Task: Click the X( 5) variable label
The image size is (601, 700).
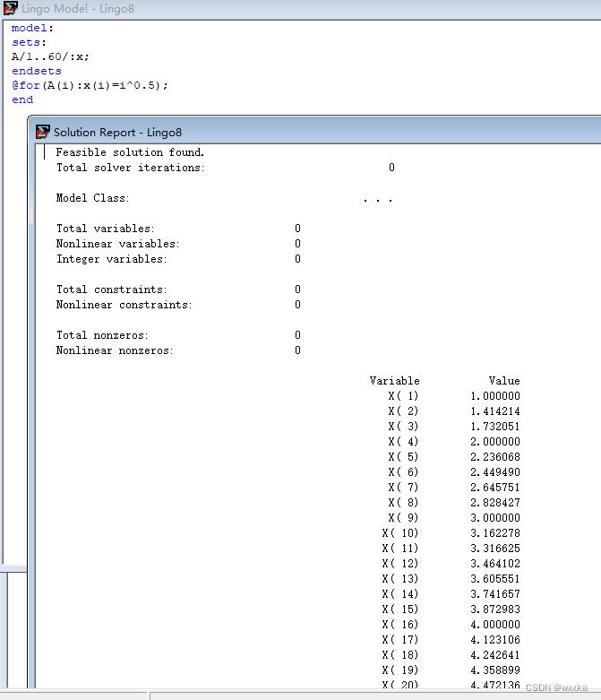Action: tap(403, 457)
